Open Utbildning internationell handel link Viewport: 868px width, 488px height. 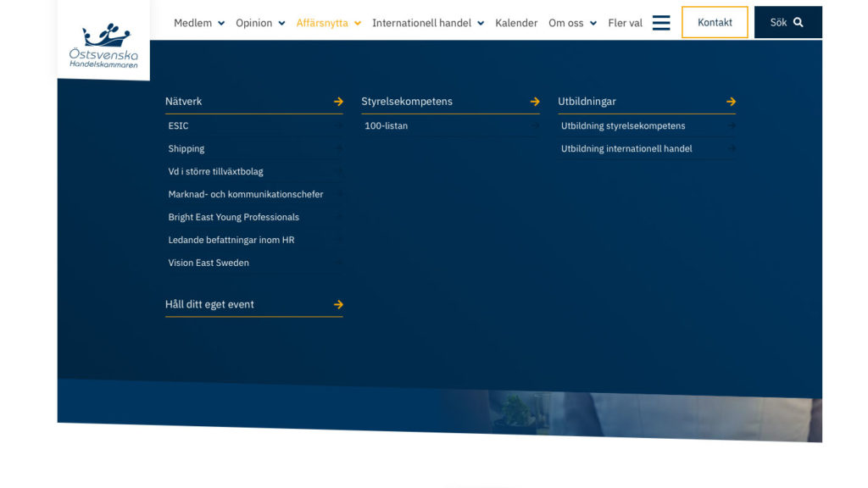pyautogui.click(x=626, y=149)
